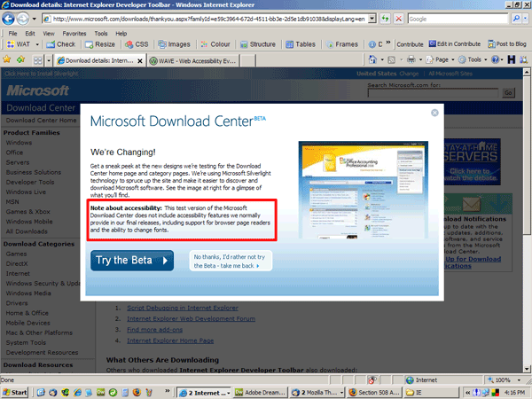The height and width of the screenshot is (399, 532).
Task: Close the Download Center Beta popup
Action: pyautogui.click(x=434, y=113)
